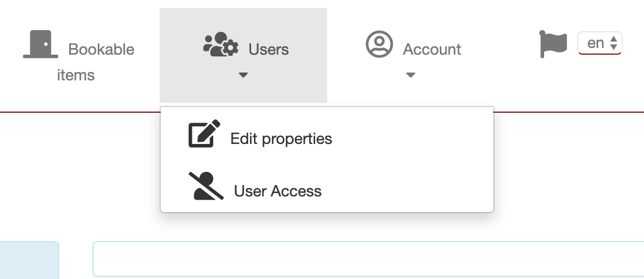Click the Account person-circle icon
Screen dimensions: 644x279
tap(379, 45)
